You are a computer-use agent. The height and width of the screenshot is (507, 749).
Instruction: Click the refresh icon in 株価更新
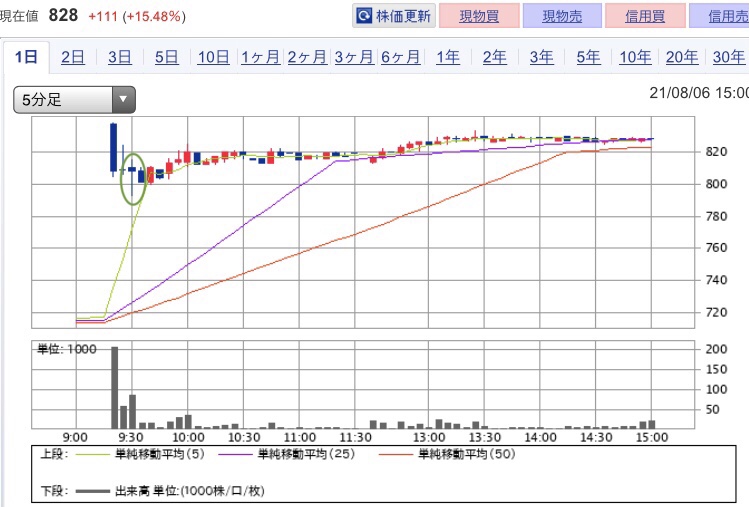click(364, 16)
